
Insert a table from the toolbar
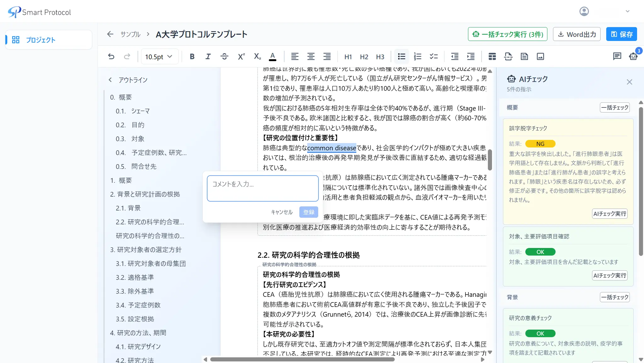click(492, 56)
